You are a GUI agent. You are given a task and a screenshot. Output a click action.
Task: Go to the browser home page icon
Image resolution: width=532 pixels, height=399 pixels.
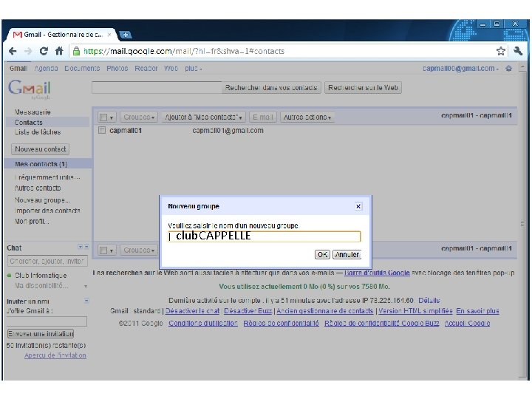59,51
